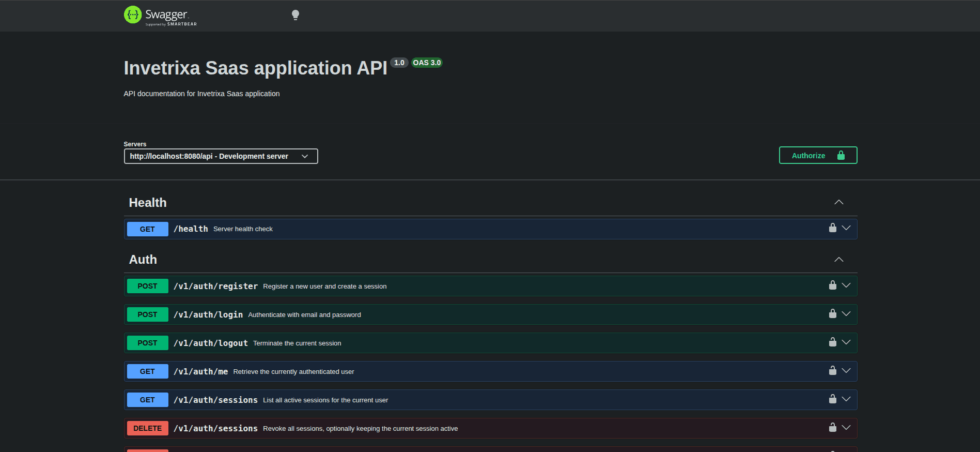Collapse the Health section
This screenshot has width=980, height=452.
(x=838, y=202)
